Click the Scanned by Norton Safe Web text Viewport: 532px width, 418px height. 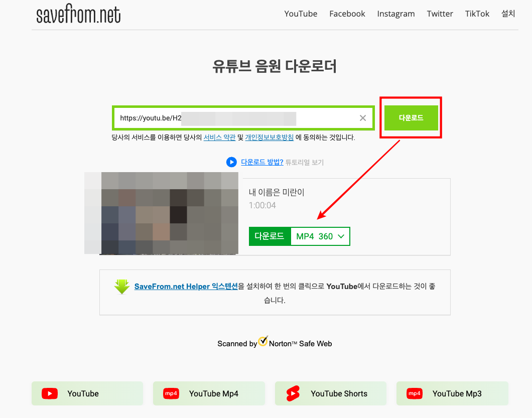275,343
